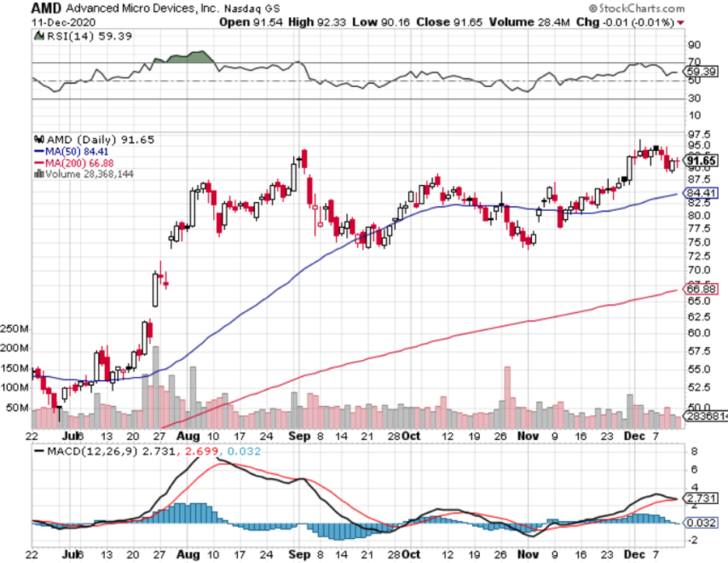
Task: Select the 'Advanced Micro Devices, Inc.' company name
Action: pyautogui.click(x=142, y=9)
